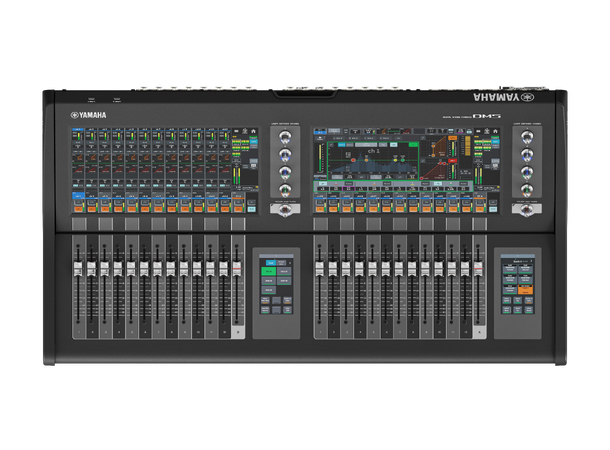Viewport: 610px width, 450px height.
Task: Tap the orange button on right utility screen
Action: click(x=526, y=289)
